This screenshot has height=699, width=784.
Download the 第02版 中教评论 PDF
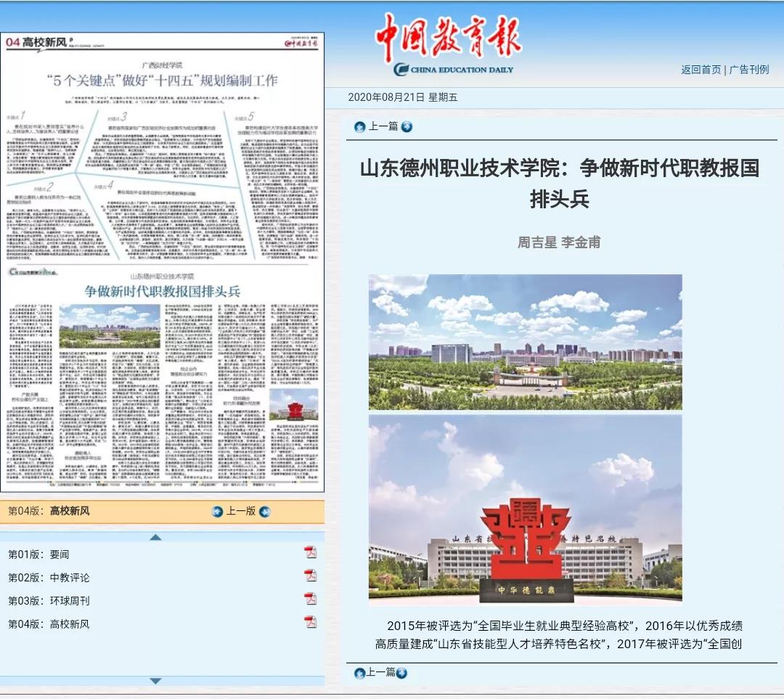click(310, 576)
